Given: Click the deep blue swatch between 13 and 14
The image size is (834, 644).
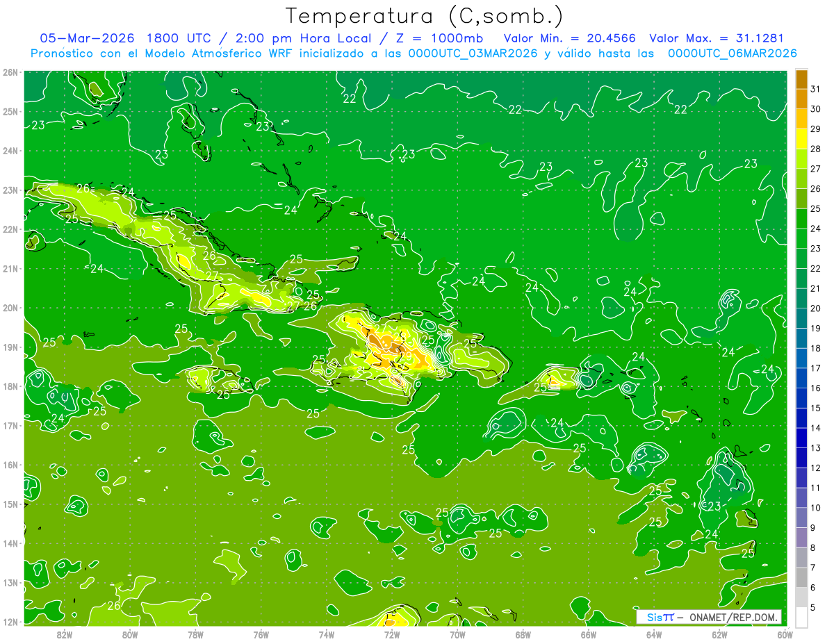Looking at the screenshot, I should pyautogui.click(x=801, y=438).
